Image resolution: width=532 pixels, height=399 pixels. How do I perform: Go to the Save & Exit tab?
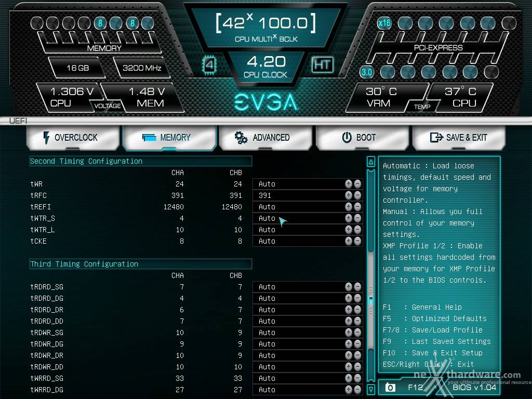click(459, 137)
